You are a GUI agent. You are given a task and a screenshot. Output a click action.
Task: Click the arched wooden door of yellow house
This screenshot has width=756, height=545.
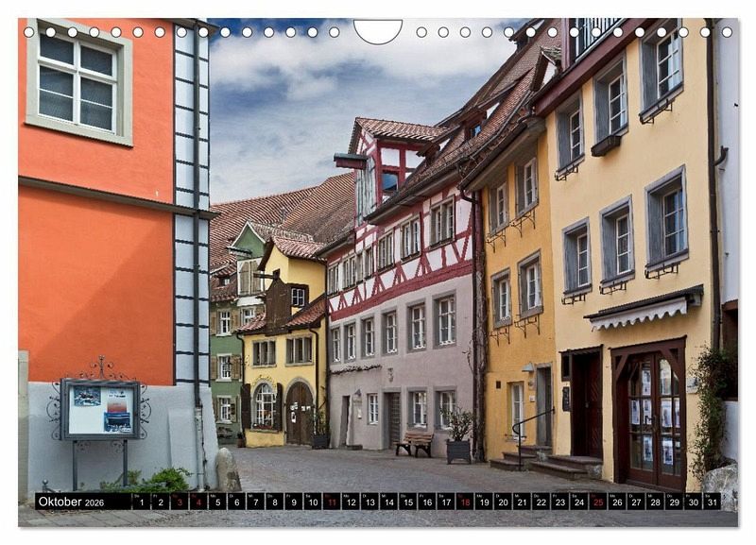[x=299, y=413]
